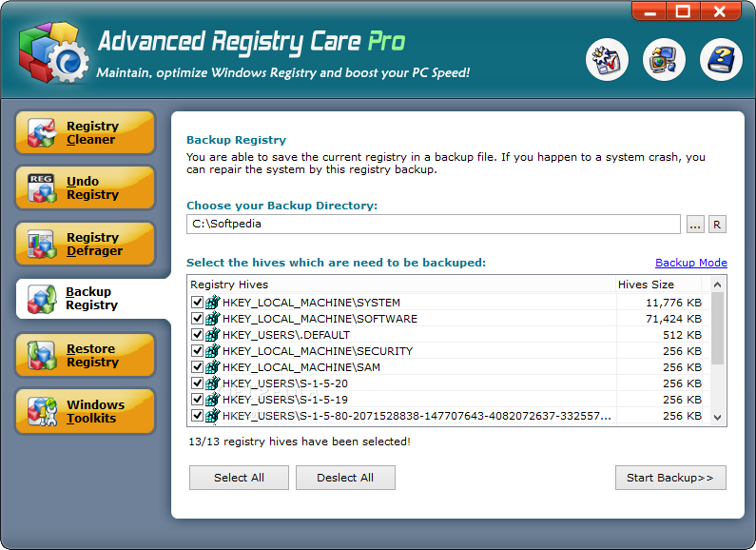Click the hive icon beside HKEY_USERS\S-1-5-19
Image resolution: width=756 pixels, height=550 pixels.
[x=213, y=400]
